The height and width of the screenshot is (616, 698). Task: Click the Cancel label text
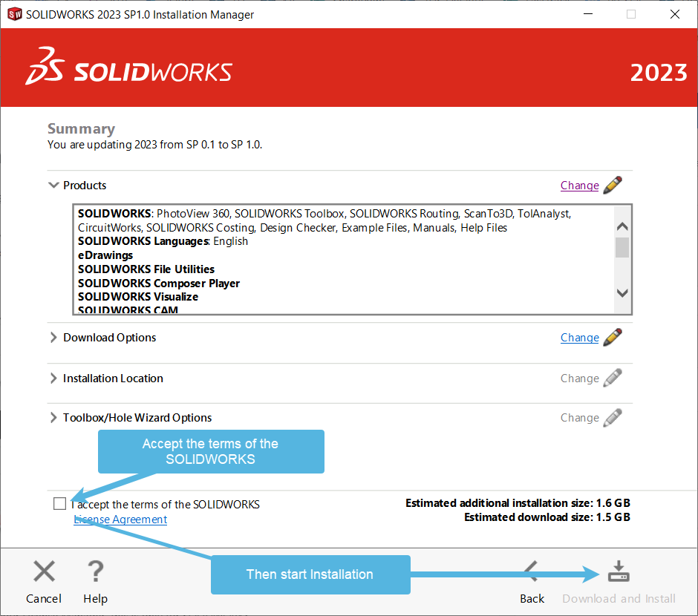44,599
